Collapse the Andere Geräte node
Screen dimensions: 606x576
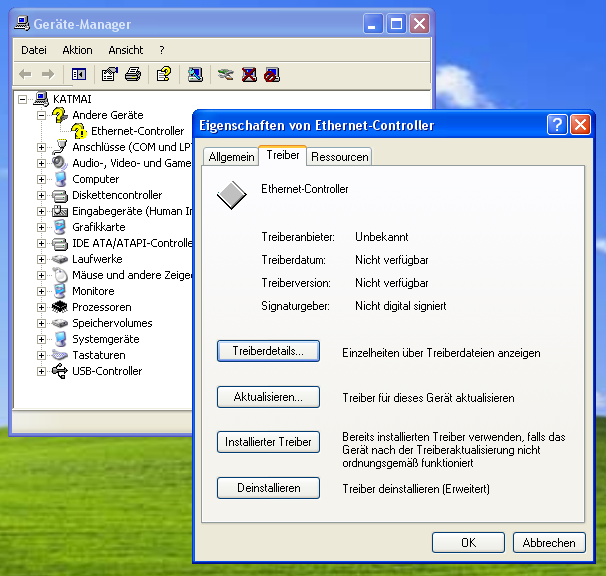pos(41,115)
